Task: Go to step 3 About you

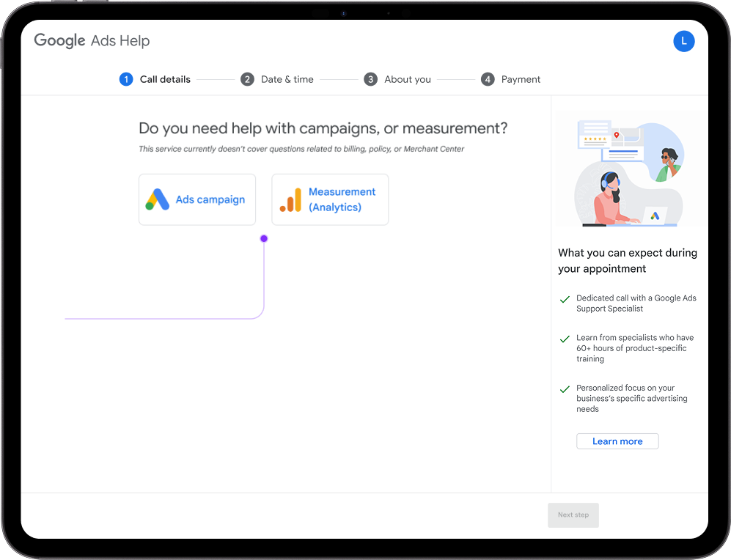Action: click(397, 79)
